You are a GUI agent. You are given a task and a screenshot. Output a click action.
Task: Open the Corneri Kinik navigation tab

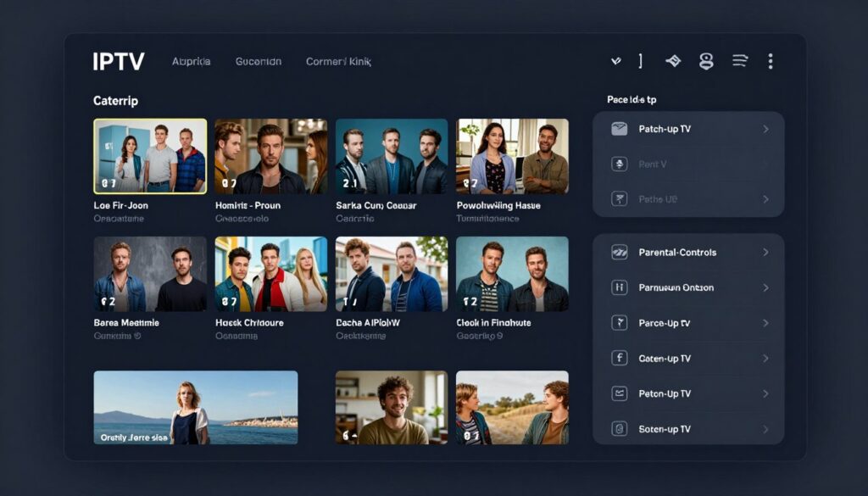point(338,61)
